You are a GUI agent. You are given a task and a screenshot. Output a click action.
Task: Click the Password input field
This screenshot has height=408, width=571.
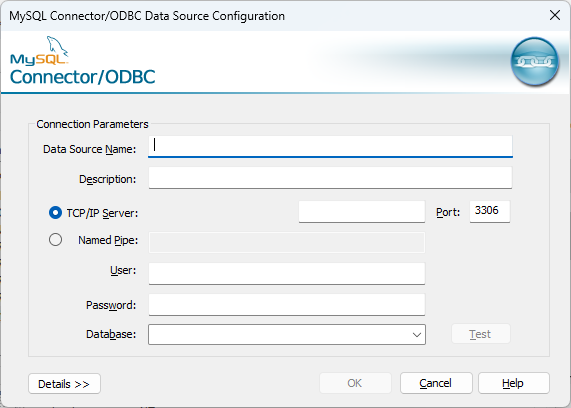click(x=287, y=305)
